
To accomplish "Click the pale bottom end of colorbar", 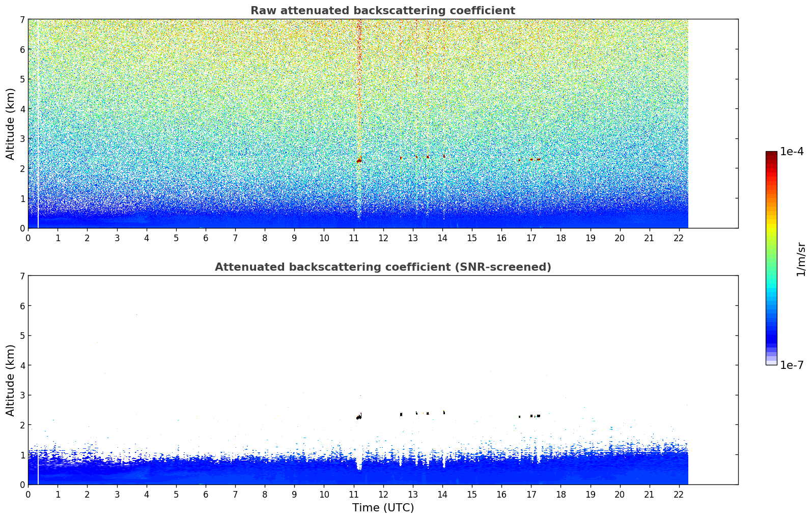I will click(x=771, y=362).
